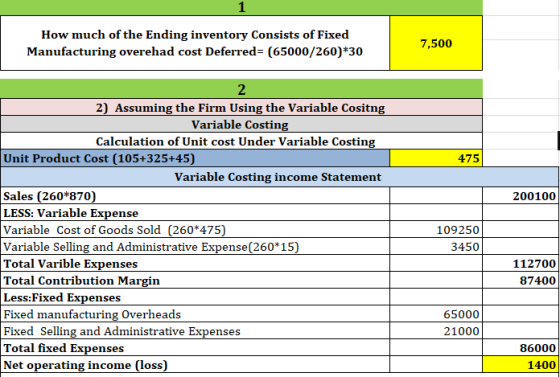Click the 'Sales (260*870)' label cell
The image size is (560, 377).
[195, 196]
